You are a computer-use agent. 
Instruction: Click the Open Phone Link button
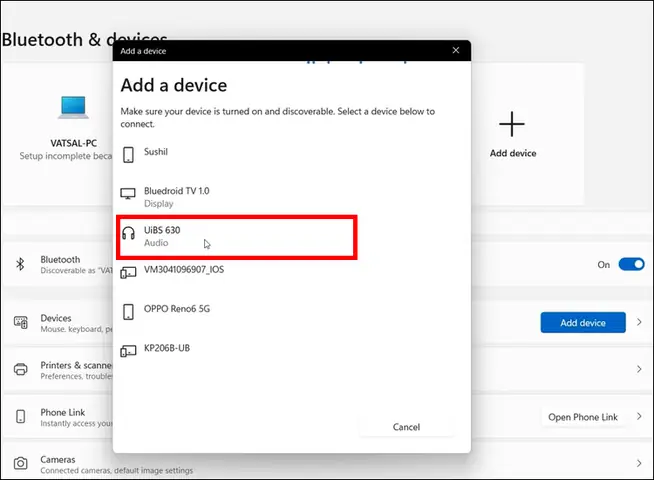click(x=583, y=417)
